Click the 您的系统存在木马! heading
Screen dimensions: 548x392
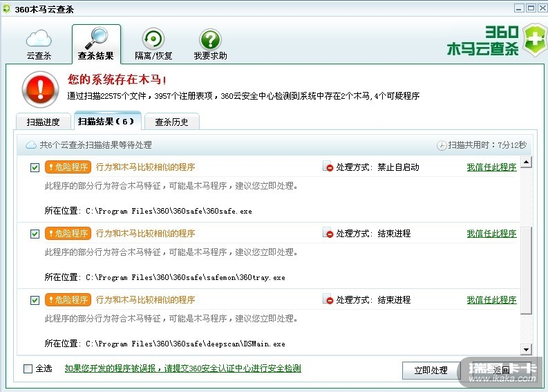coord(117,80)
